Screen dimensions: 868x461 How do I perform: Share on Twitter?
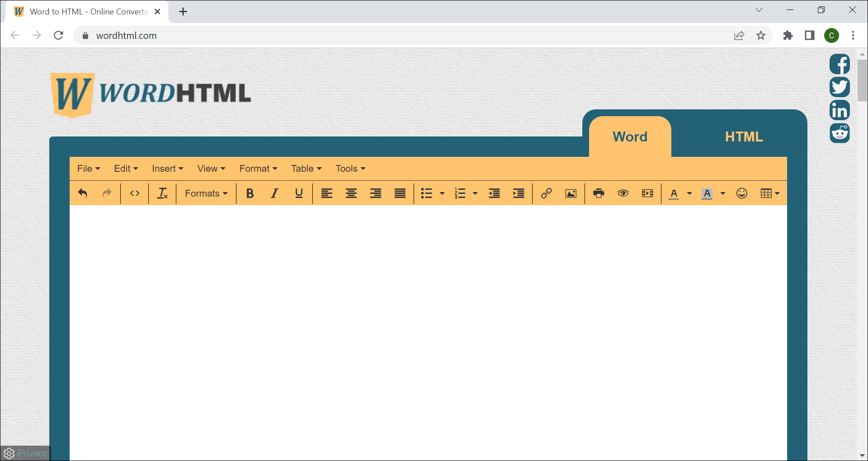[840, 87]
